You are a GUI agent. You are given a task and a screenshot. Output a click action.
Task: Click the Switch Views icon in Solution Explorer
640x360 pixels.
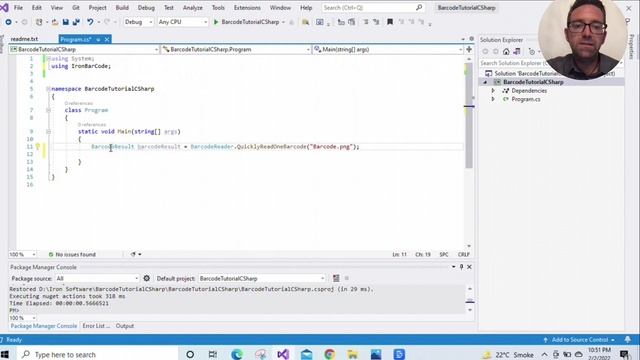pyautogui.click(x=517, y=51)
